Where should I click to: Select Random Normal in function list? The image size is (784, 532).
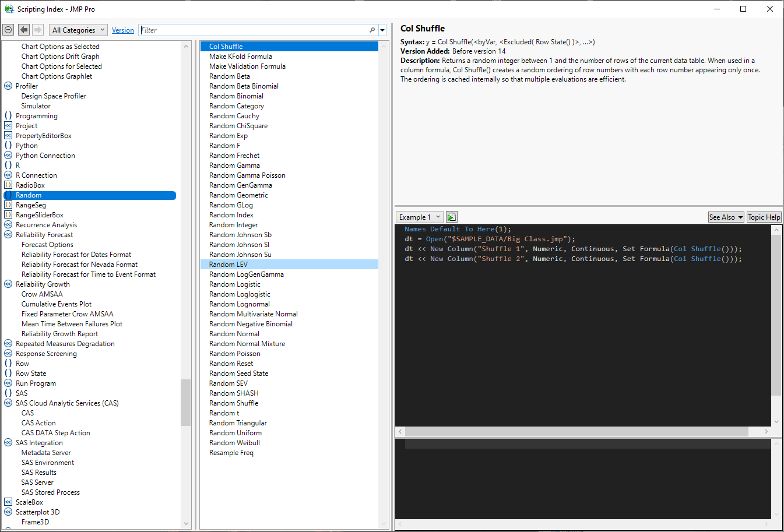point(234,334)
